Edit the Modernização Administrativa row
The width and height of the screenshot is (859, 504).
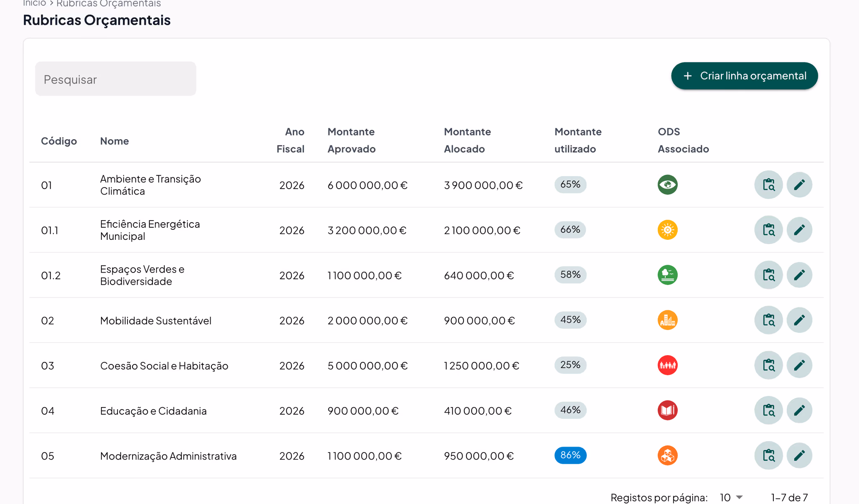coord(799,455)
